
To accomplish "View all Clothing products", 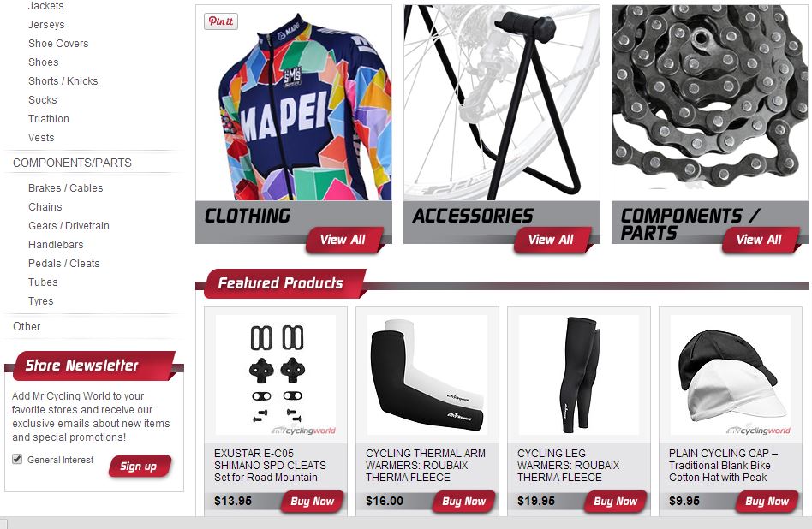I will (x=343, y=240).
